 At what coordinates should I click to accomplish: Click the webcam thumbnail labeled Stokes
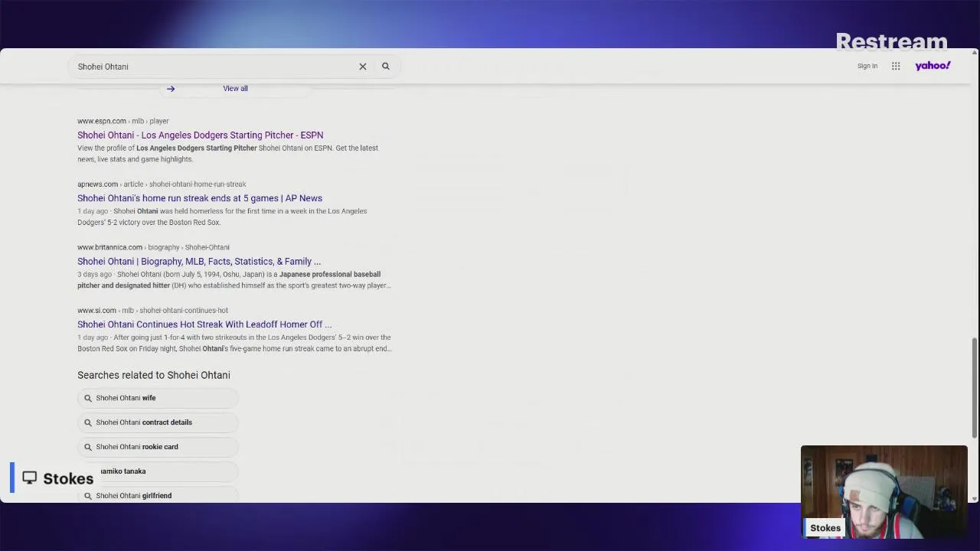click(x=884, y=491)
